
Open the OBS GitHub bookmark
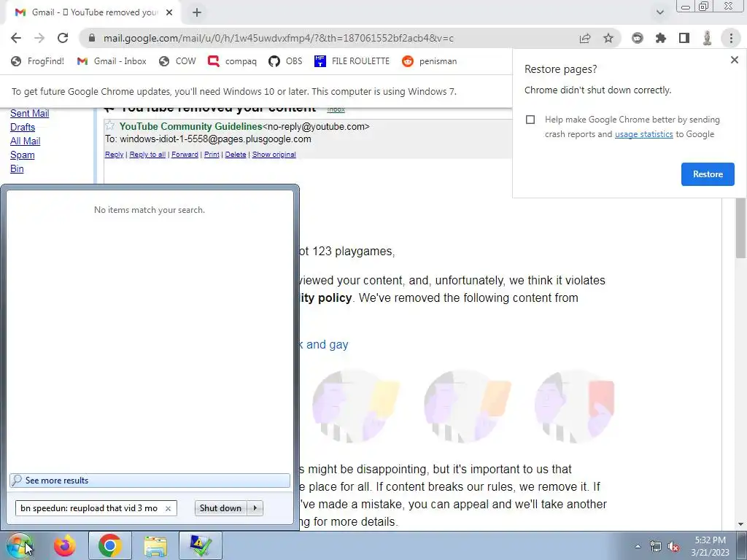pyautogui.click(x=285, y=61)
